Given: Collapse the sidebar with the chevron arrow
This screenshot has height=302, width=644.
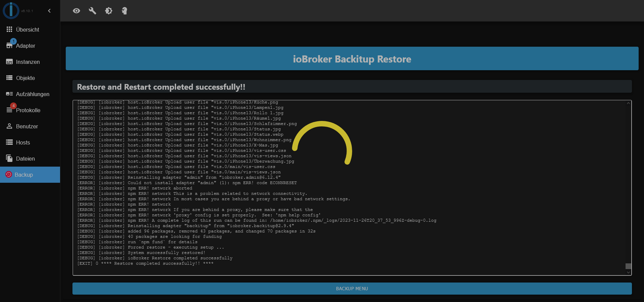Looking at the screenshot, I should (49, 11).
